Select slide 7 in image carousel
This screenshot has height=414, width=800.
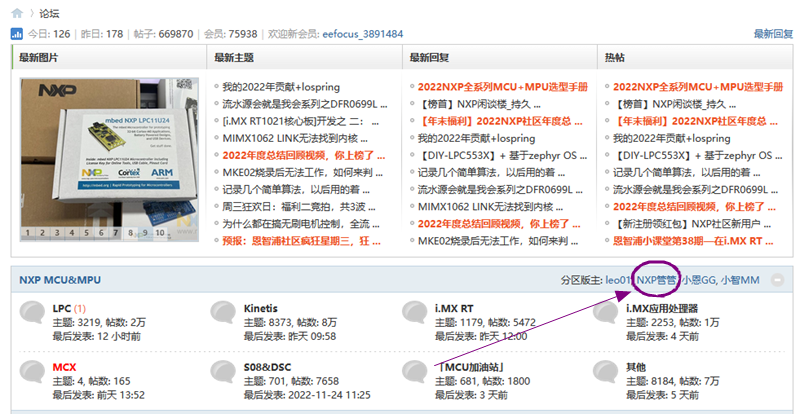116,233
